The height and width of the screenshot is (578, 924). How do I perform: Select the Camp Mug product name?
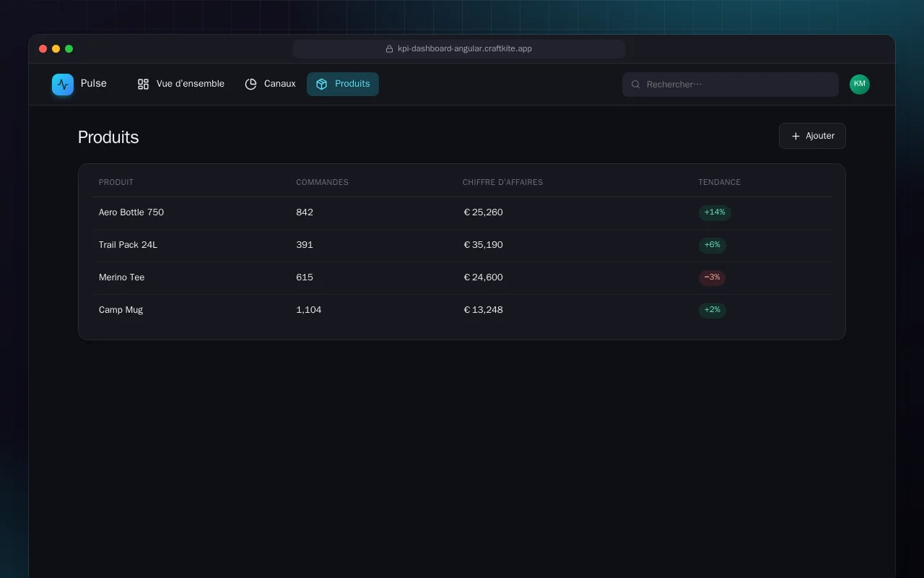click(x=121, y=310)
